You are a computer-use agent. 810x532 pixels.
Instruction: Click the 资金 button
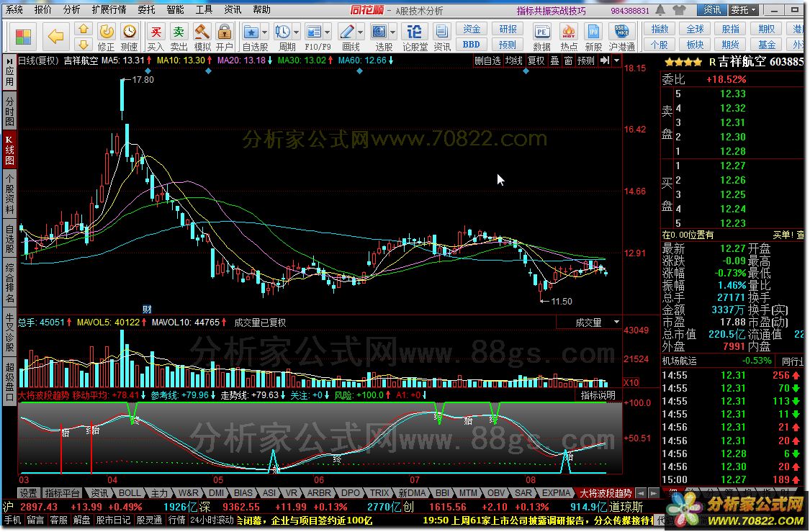(x=471, y=29)
